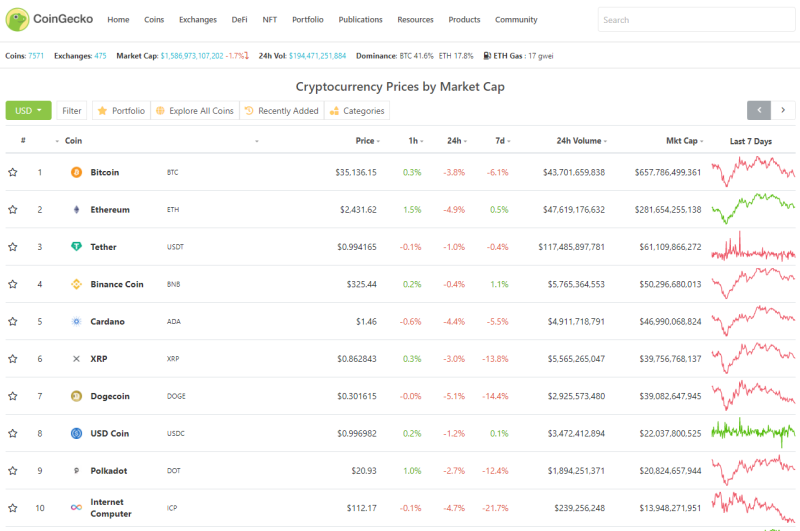Image resolution: width=800 pixels, height=531 pixels.
Task: Click the Filter button
Action: click(71, 111)
